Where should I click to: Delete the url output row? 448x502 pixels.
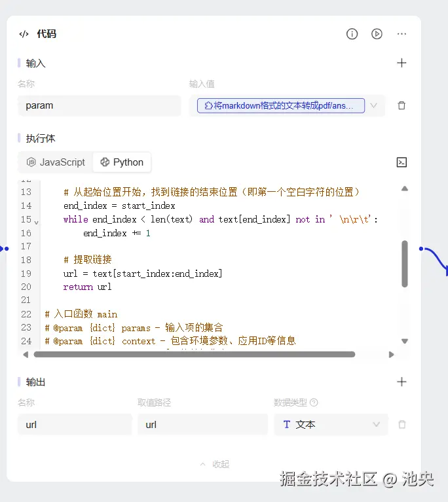pos(402,425)
